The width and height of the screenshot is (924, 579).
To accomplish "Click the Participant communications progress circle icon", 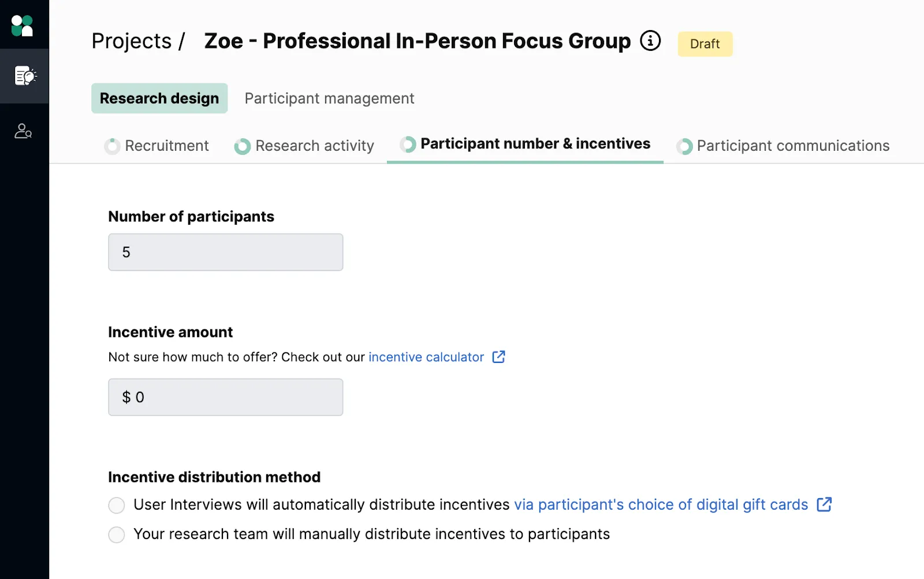I will (684, 146).
